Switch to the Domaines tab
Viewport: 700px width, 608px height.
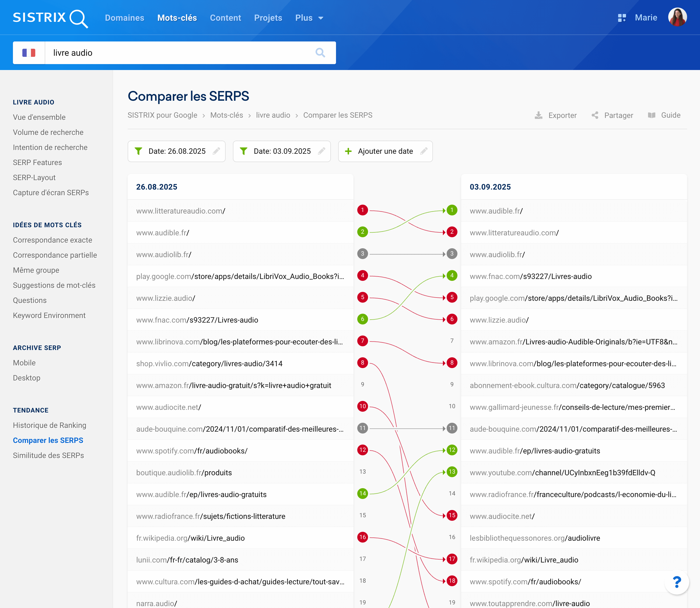125,18
